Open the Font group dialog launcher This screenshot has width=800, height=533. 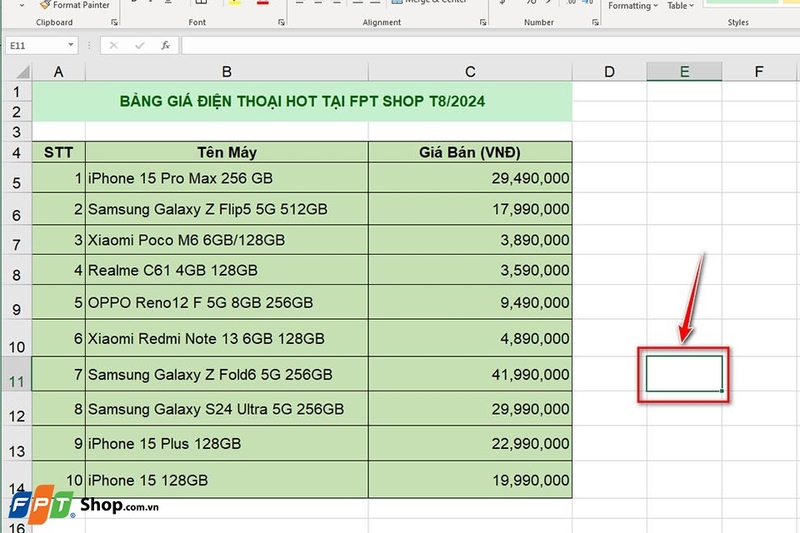[x=281, y=22]
